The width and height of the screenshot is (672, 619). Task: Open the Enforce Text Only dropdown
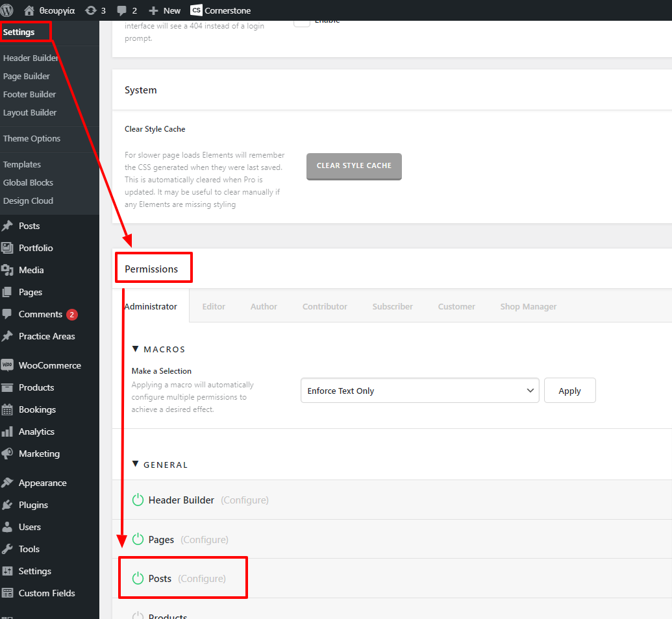pos(419,391)
